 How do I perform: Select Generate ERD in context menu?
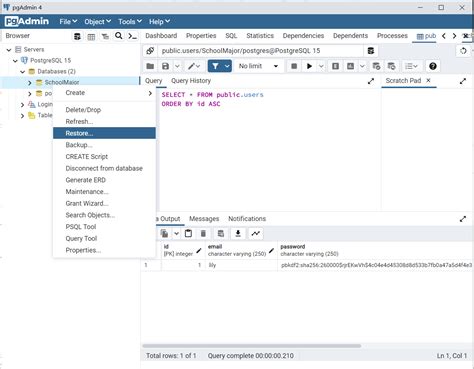[x=104, y=180]
